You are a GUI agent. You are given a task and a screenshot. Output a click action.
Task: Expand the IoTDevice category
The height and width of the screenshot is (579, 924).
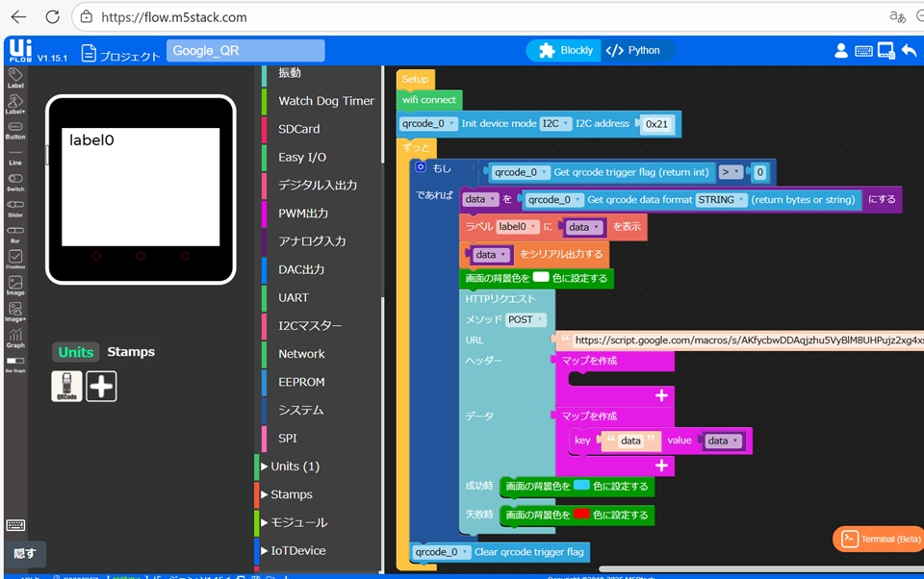[x=297, y=551]
